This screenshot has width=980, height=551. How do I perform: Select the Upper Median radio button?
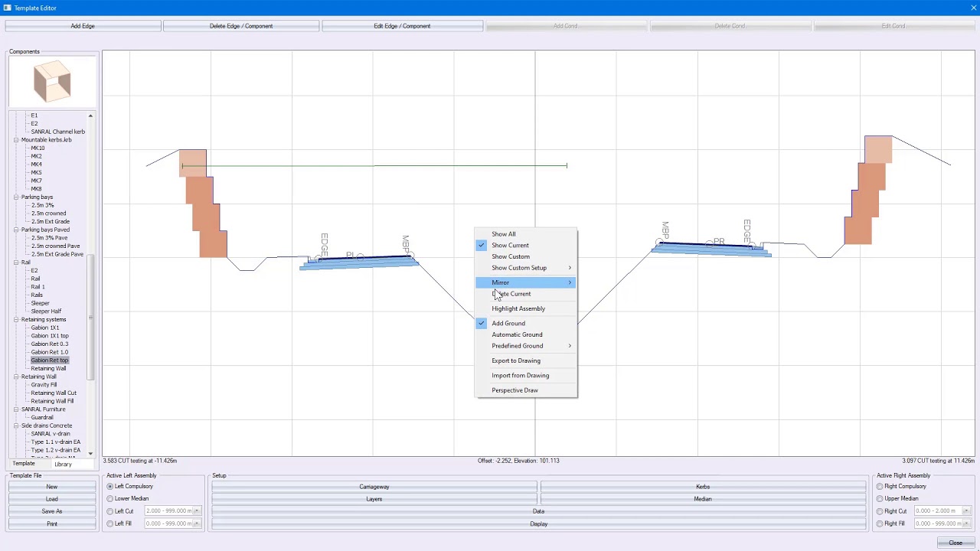click(x=880, y=499)
